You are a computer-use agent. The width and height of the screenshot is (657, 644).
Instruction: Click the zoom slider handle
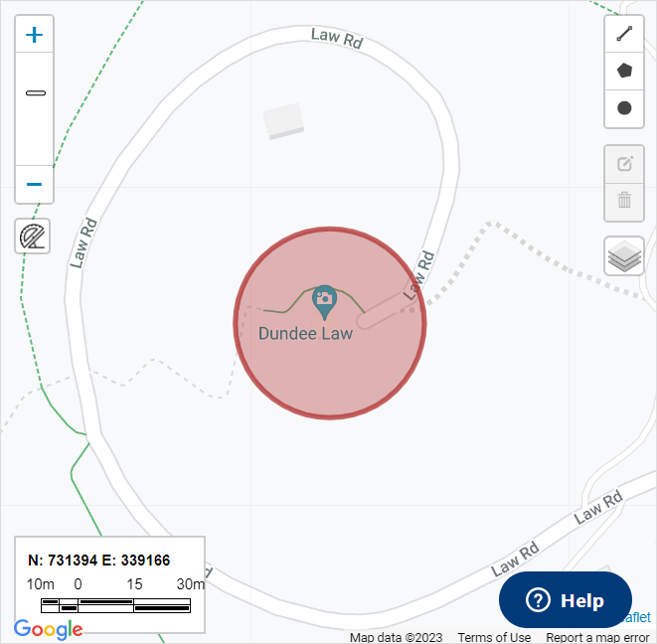tap(36, 93)
